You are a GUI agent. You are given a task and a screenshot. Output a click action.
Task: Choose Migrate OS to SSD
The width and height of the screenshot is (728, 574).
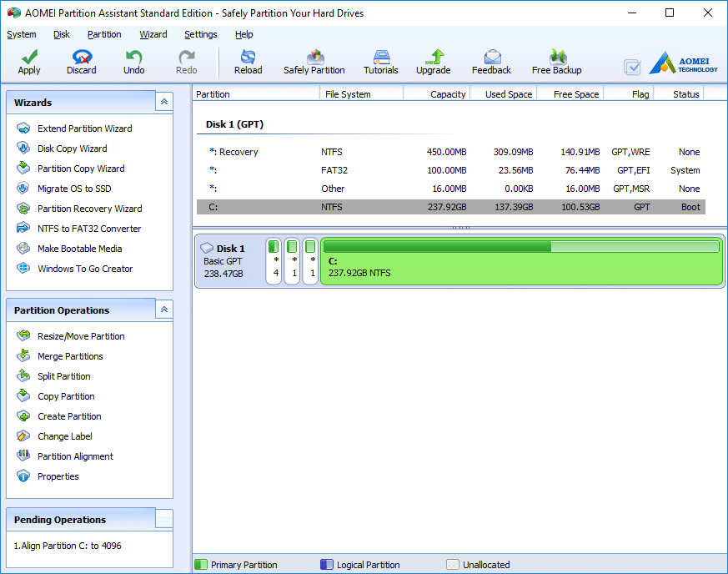point(74,189)
